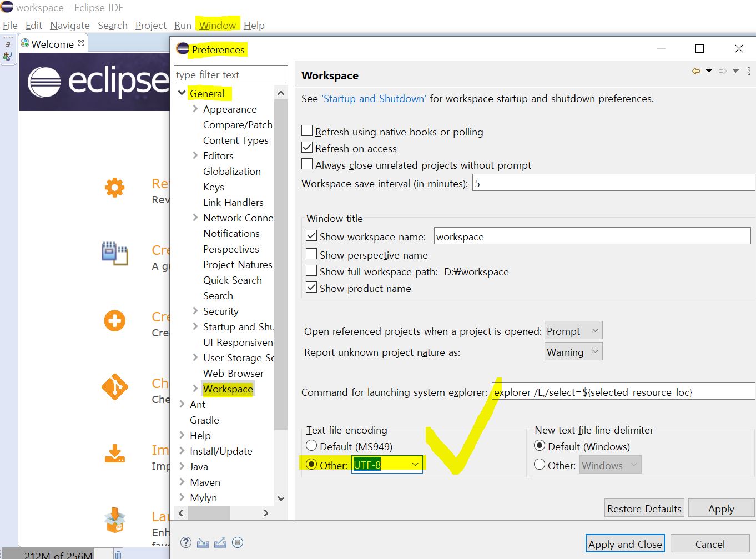Viewport: 756px width, 559px height.
Task: Click the tree's scroll down arrow
Action: click(281, 498)
